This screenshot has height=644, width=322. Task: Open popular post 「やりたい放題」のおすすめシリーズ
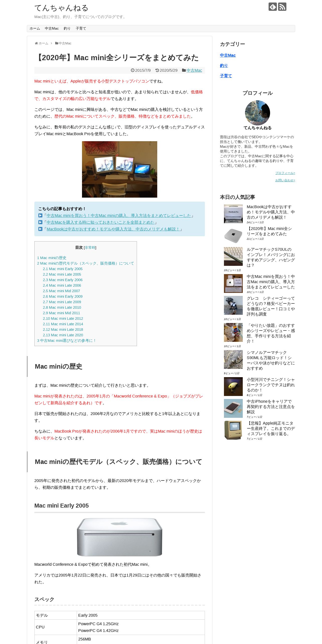pyautogui.click(x=271, y=333)
